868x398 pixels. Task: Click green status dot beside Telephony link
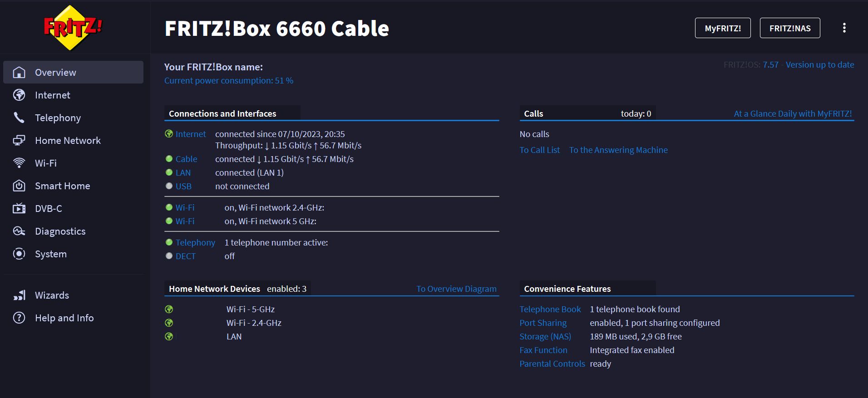[x=169, y=242]
